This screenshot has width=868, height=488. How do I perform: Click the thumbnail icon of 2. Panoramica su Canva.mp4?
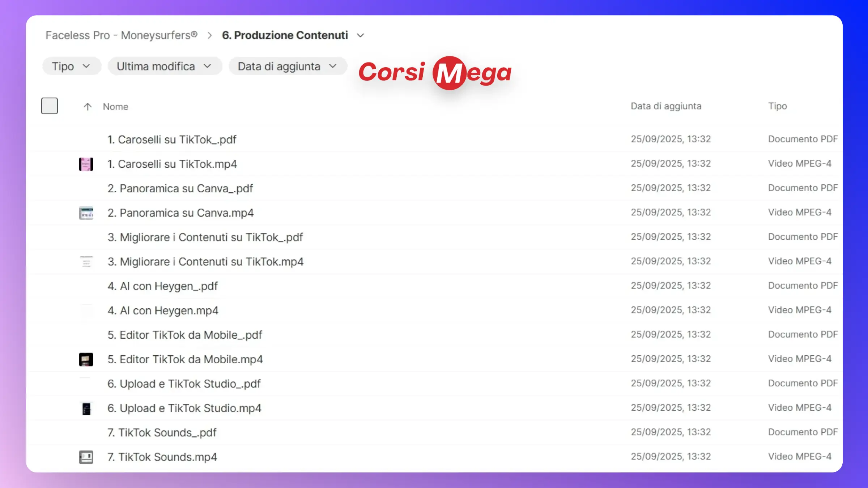[86, 213]
